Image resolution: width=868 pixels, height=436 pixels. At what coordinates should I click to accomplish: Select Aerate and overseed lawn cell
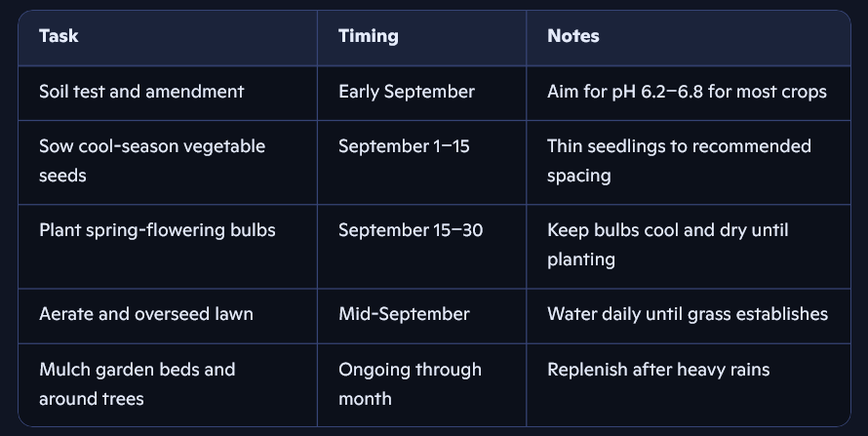(168, 316)
